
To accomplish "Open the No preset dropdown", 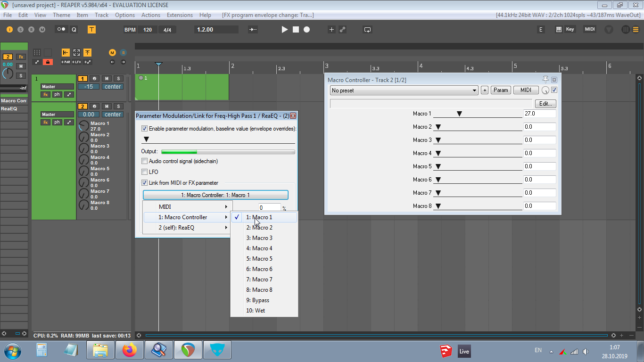I will (x=404, y=90).
